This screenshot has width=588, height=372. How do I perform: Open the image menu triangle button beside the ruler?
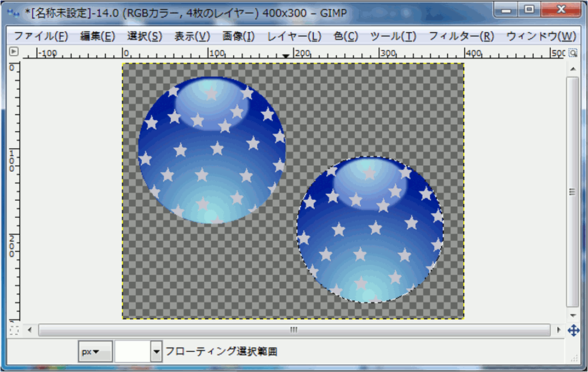click(x=14, y=53)
